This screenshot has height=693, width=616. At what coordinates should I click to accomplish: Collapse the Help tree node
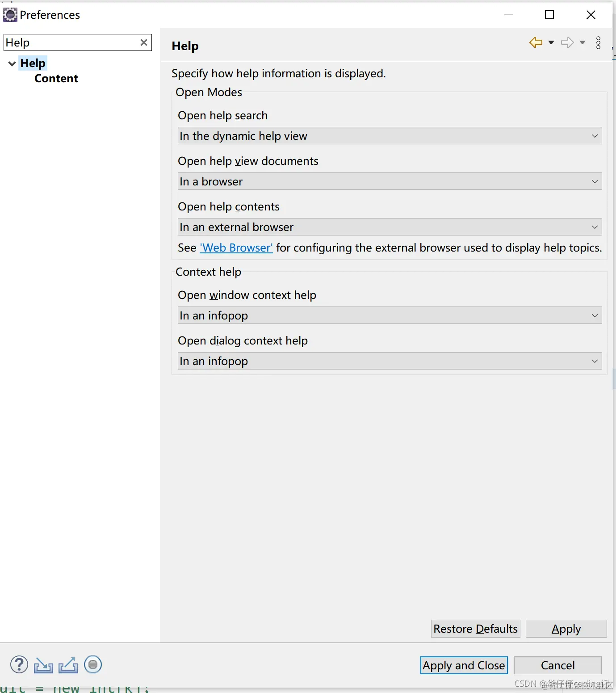click(x=12, y=63)
